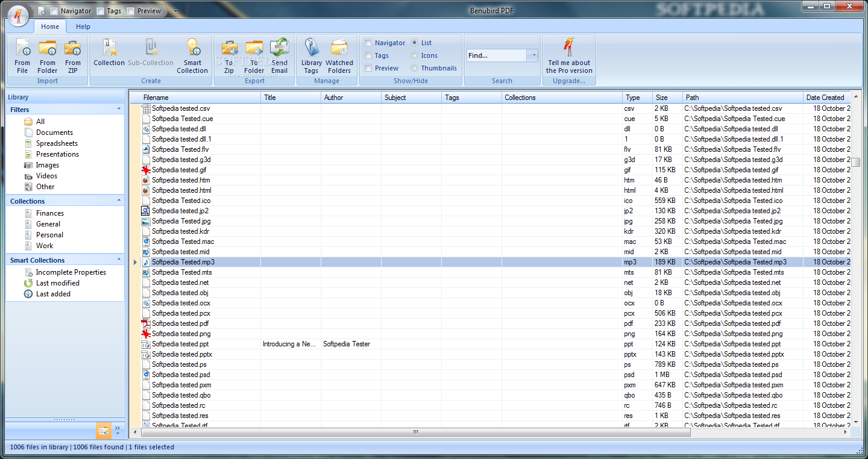The width and height of the screenshot is (868, 459).
Task: Select the Thumbnails view radio button
Action: click(x=415, y=68)
